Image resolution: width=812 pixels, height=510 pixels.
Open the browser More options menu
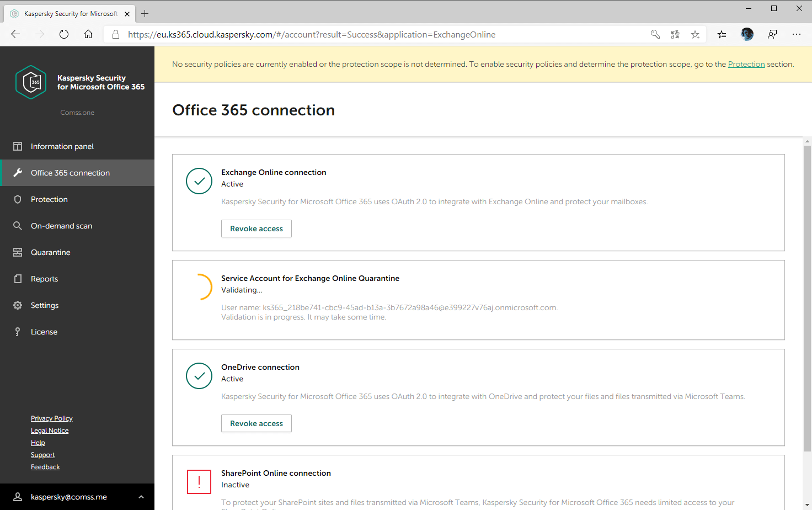(x=797, y=34)
